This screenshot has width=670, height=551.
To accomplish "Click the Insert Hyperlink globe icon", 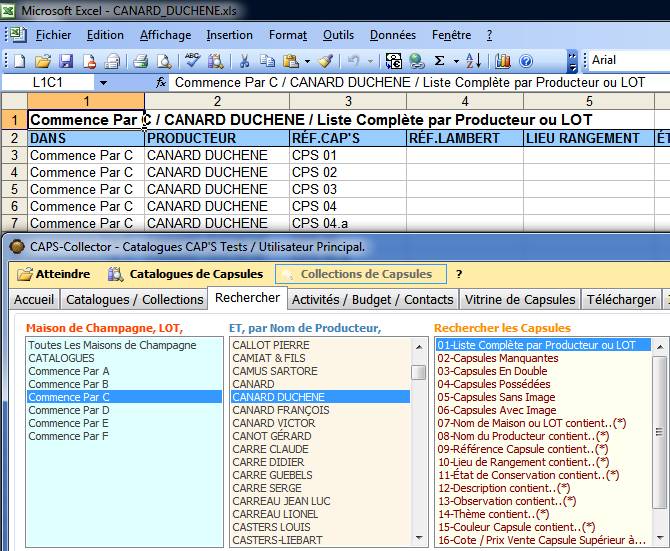I will pyautogui.click(x=416, y=62).
